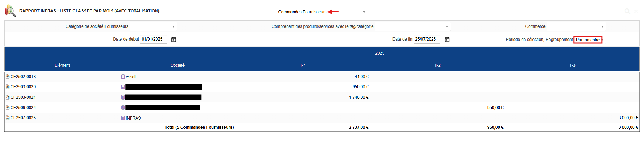Click the order icon beside CF2503-0021
The image size is (644, 150).
pyautogui.click(x=7, y=97)
